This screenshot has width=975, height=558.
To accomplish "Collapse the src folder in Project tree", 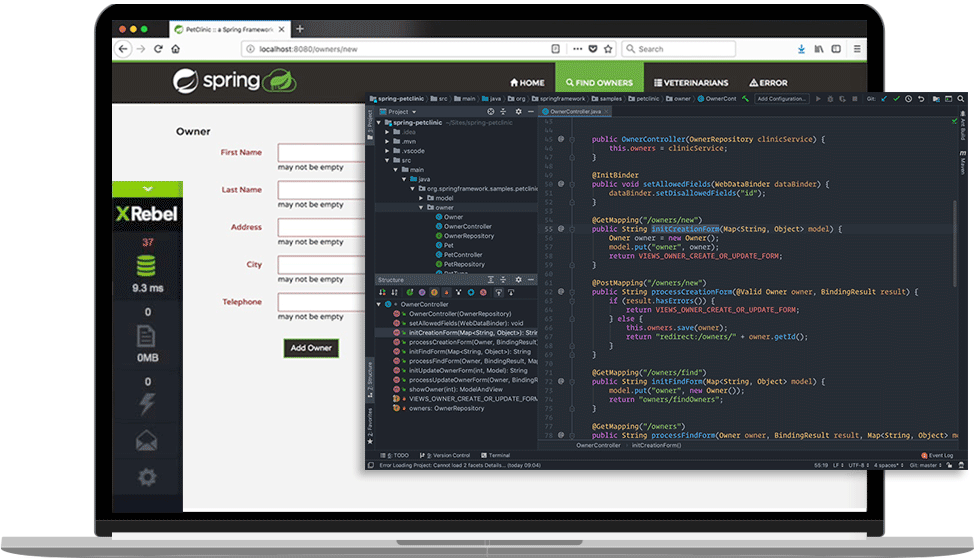I will click(x=387, y=160).
